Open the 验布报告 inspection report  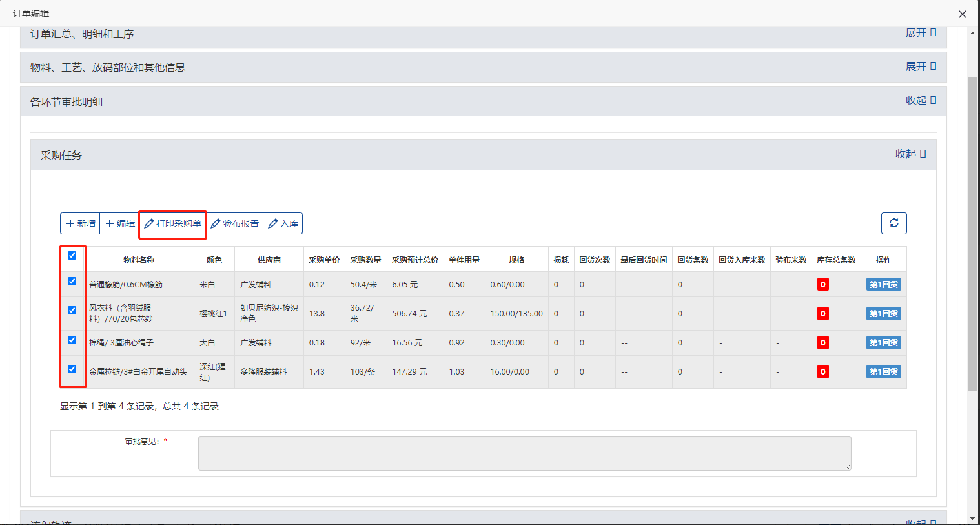(235, 223)
